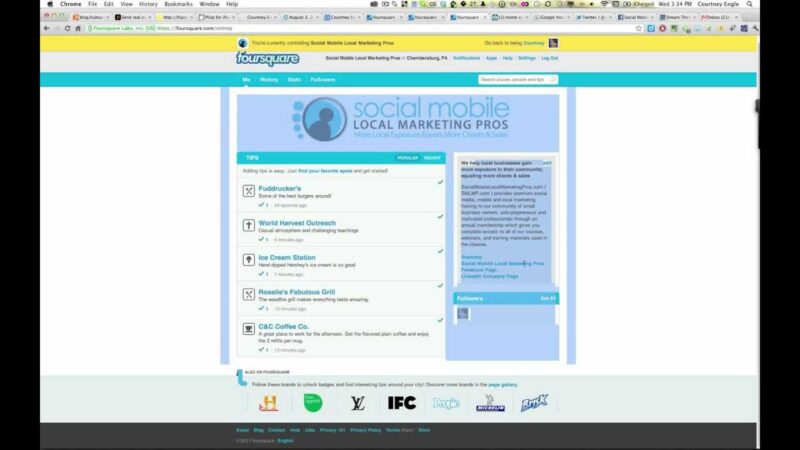This screenshot has width=800, height=450.
Task: Open Notifications link in header
Action: click(x=466, y=58)
